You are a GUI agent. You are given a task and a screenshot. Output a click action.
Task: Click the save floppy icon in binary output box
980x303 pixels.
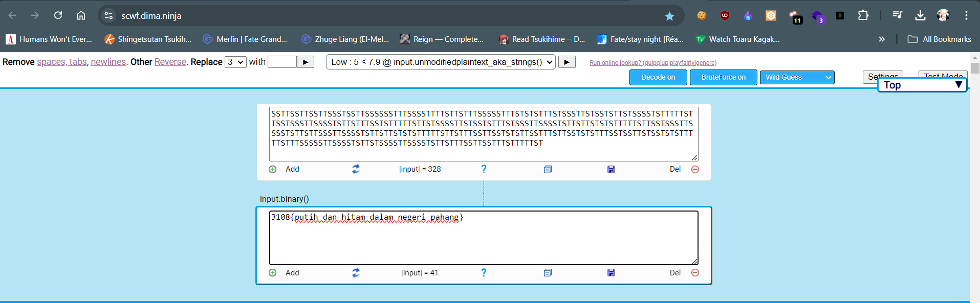[x=611, y=273]
